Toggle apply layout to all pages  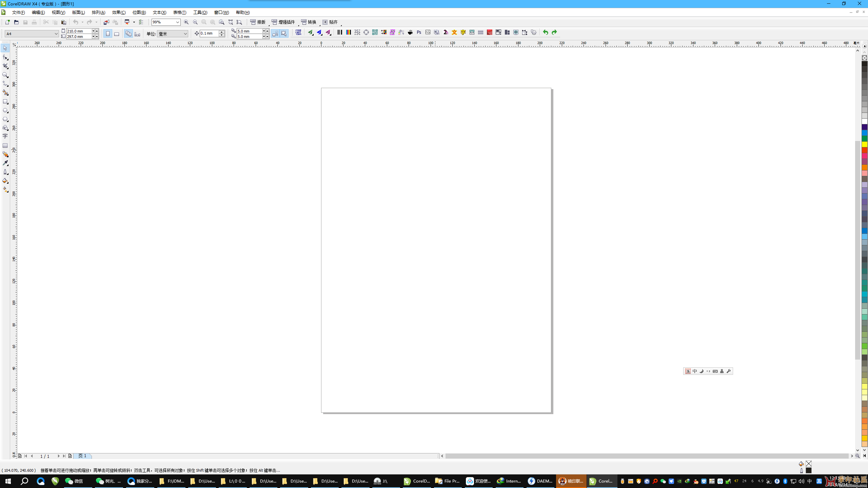tap(128, 34)
